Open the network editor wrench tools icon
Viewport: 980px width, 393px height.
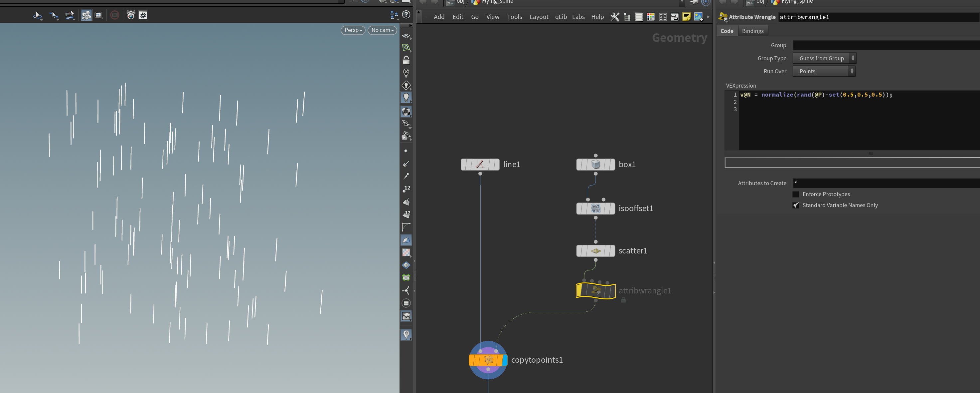[x=614, y=17]
